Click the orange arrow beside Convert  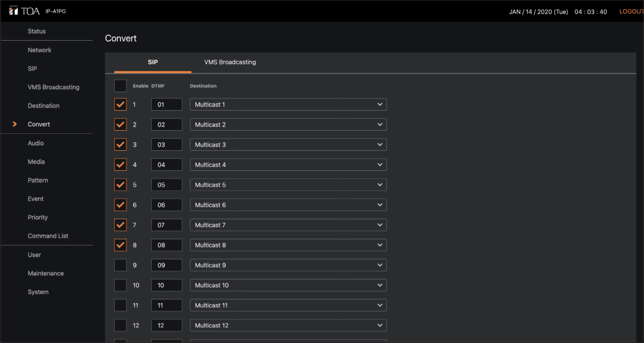click(14, 124)
